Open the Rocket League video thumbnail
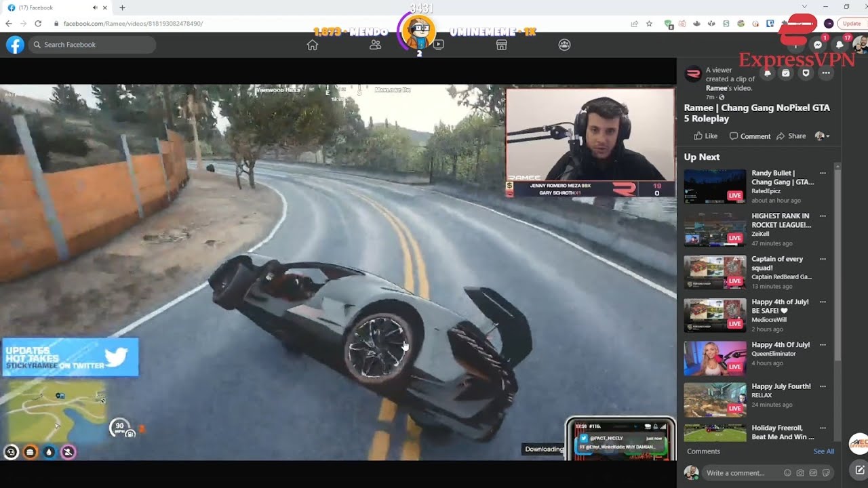868x488 pixels. [715, 229]
